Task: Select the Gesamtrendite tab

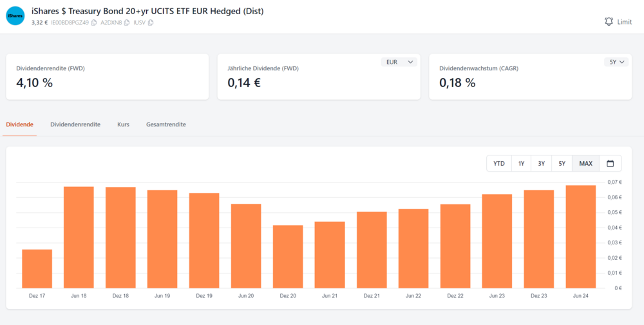Action: (x=166, y=124)
